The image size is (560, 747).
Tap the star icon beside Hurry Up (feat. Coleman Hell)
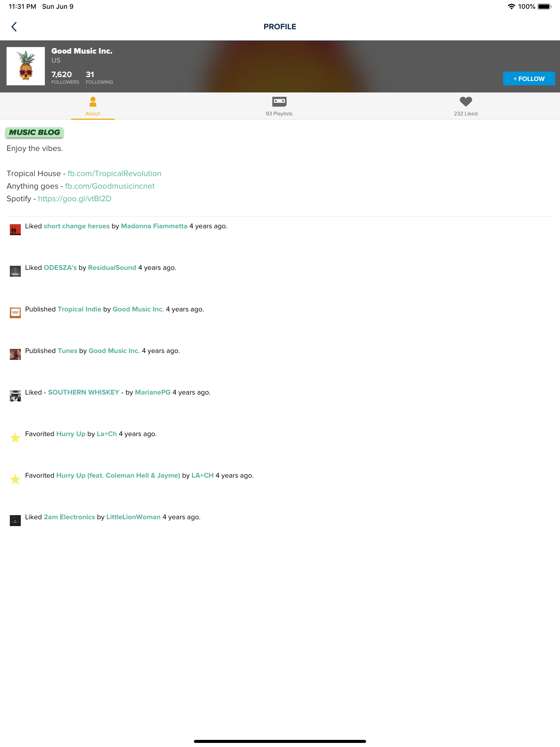(x=15, y=479)
